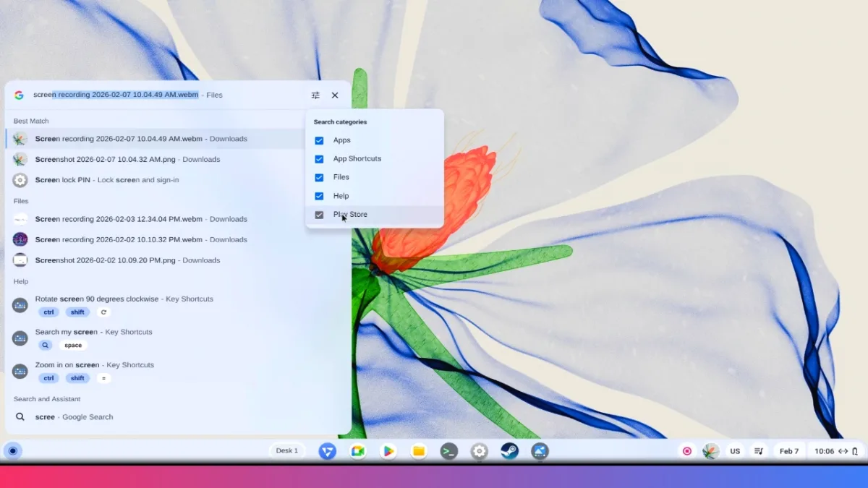This screenshot has height=488, width=868.
Task: Launch Play Store from the shelf
Action: [x=388, y=451]
